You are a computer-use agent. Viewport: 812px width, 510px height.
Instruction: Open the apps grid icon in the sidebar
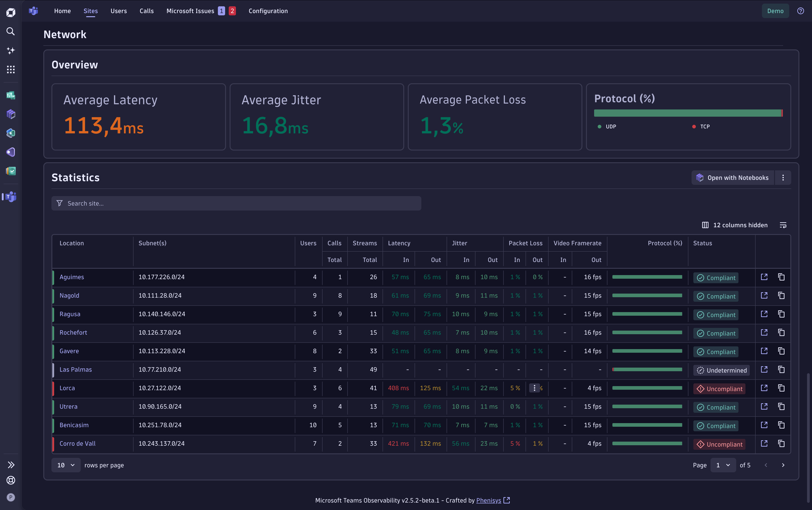[x=10, y=70]
